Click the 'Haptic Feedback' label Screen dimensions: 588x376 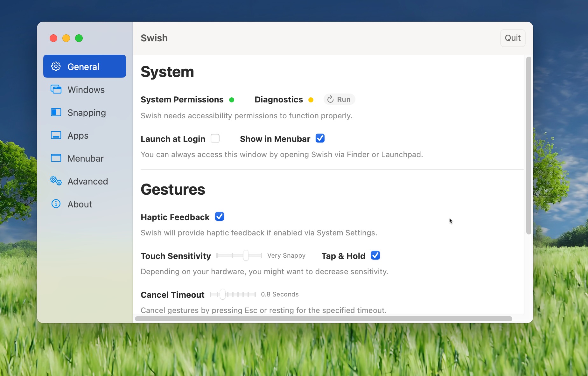(x=175, y=217)
